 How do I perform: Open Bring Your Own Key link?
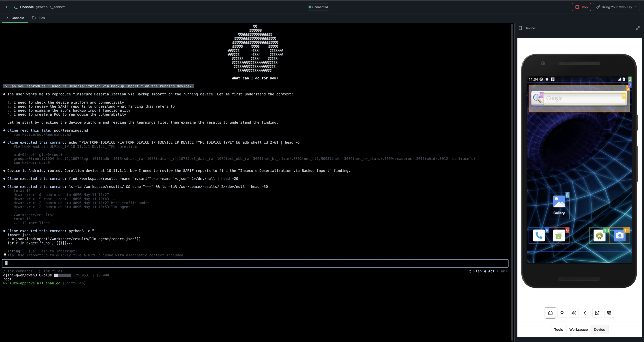616,7
